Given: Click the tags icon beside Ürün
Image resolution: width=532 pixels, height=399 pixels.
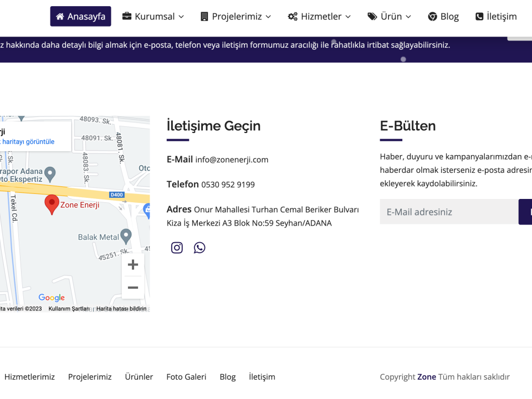Looking at the screenshot, I should pos(372,16).
